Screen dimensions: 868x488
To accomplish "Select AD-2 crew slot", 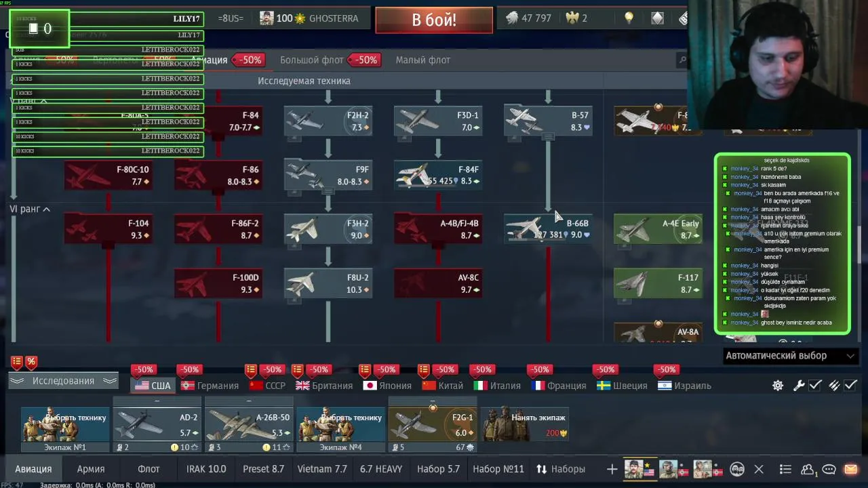I will point(157,430).
